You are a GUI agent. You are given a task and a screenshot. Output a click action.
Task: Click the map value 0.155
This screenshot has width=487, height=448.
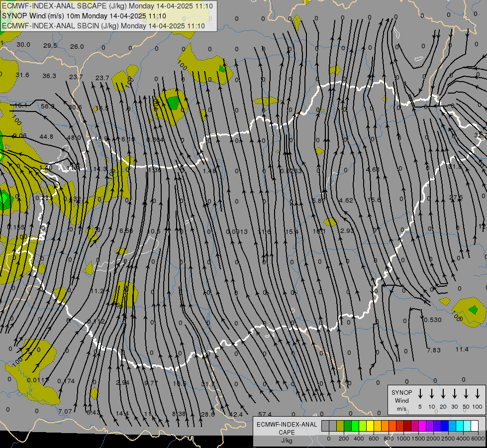[16, 227]
